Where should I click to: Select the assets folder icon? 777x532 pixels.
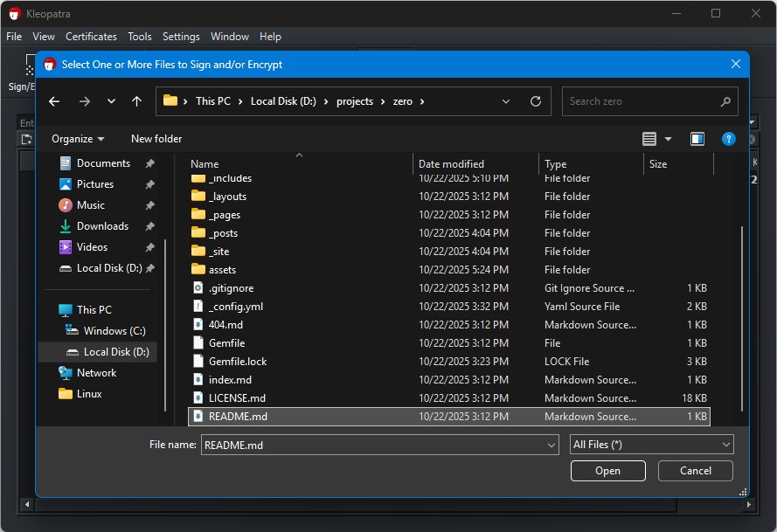click(198, 270)
